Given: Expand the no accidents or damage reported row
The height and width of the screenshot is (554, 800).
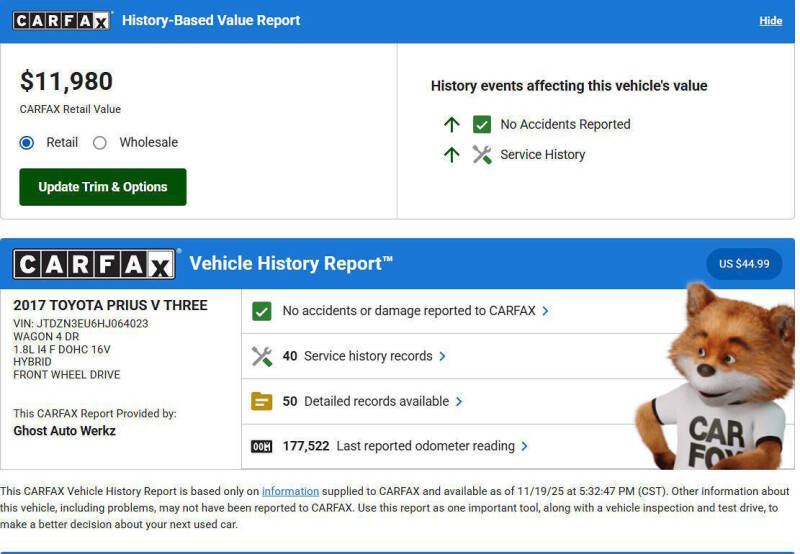Looking at the screenshot, I should tap(545, 311).
